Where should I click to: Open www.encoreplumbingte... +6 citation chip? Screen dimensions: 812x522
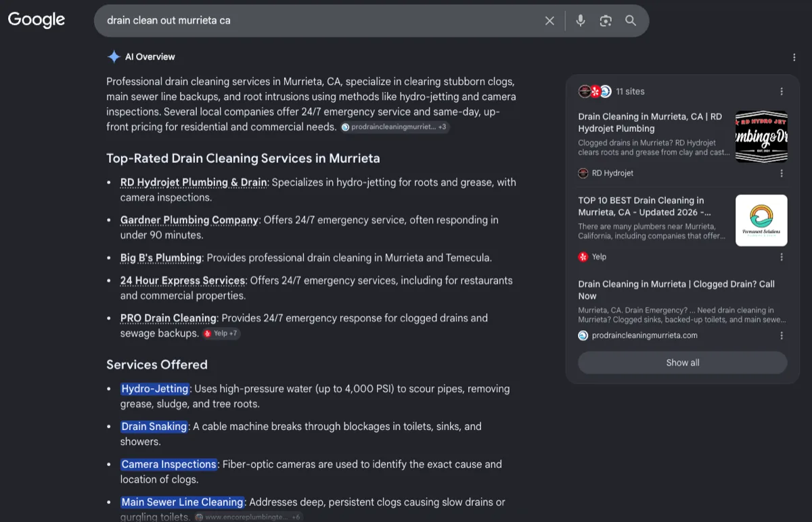(x=248, y=517)
